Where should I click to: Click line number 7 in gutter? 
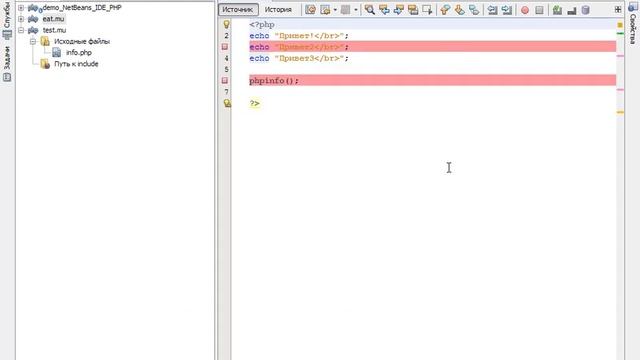227,92
